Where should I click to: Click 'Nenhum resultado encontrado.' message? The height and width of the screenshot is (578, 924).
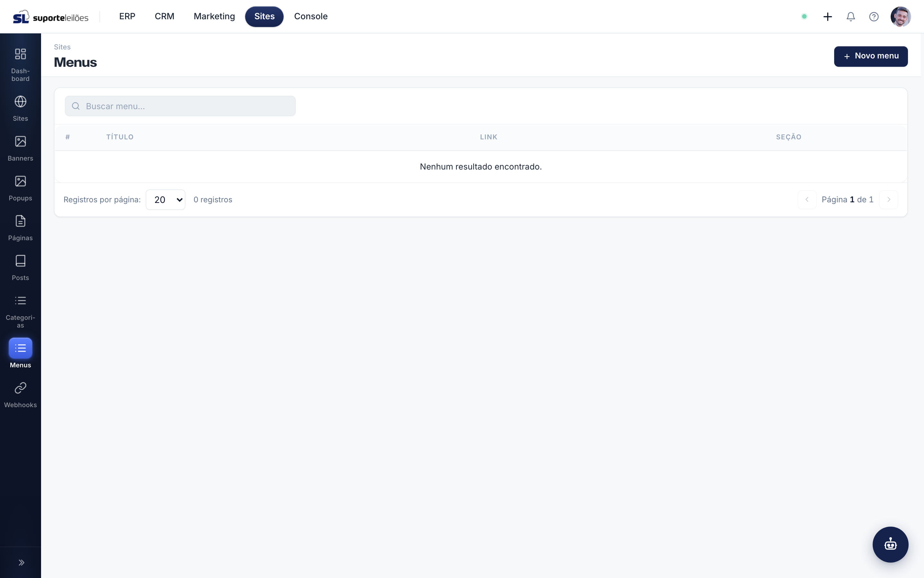click(x=481, y=167)
